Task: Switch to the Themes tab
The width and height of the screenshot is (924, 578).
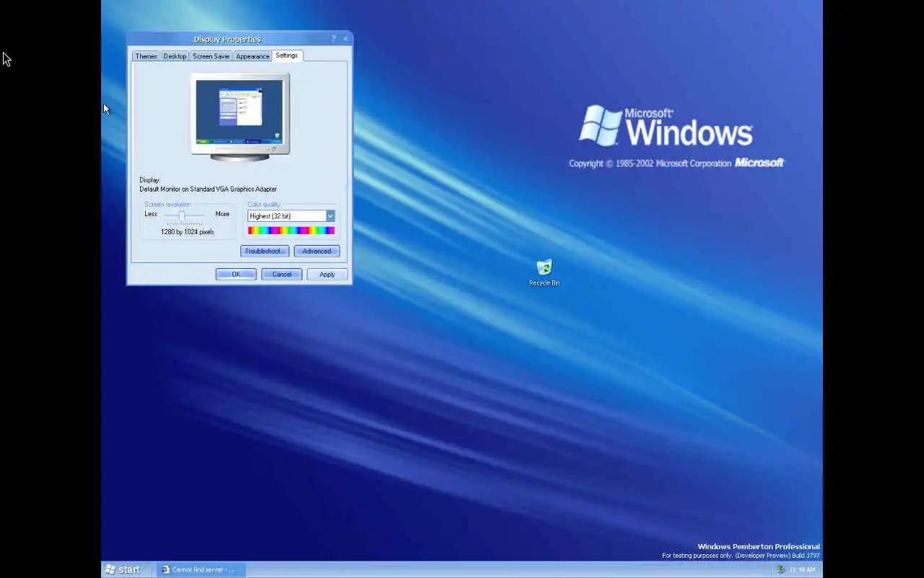Action: pyautogui.click(x=146, y=56)
